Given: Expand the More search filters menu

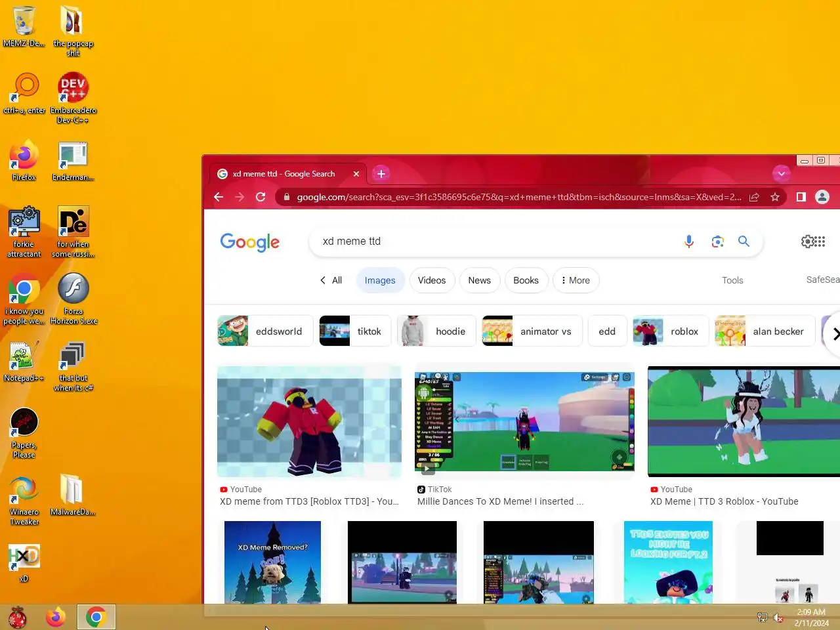Looking at the screenshot, I should (x=576, y=280).
